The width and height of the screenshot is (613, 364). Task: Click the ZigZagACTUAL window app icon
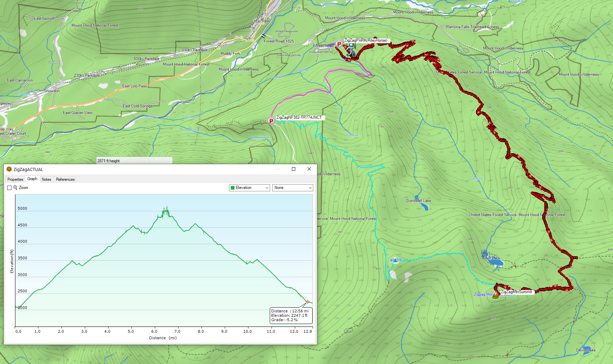pos(9,169)
